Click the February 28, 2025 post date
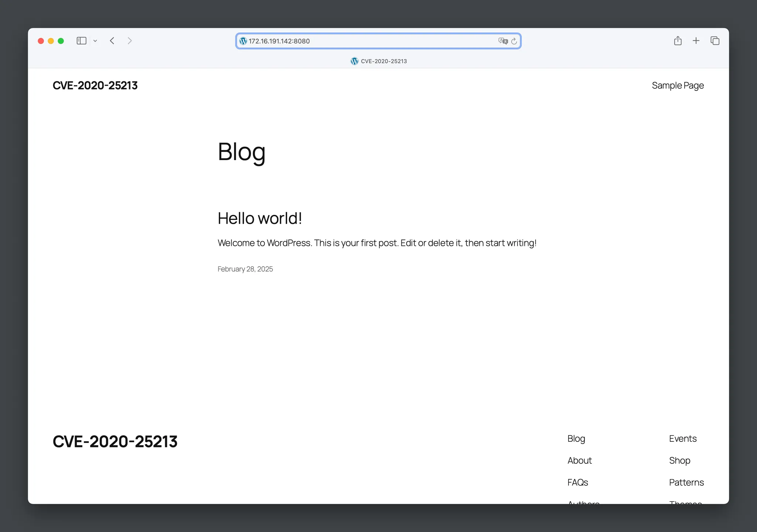The width and height of the screenshot is (757, 532). (x=245, y=269)
